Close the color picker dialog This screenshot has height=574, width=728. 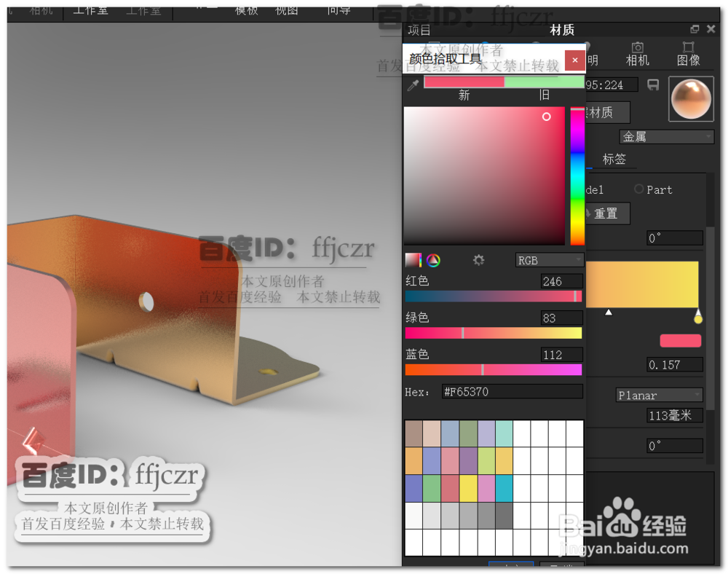click(575, 60)
